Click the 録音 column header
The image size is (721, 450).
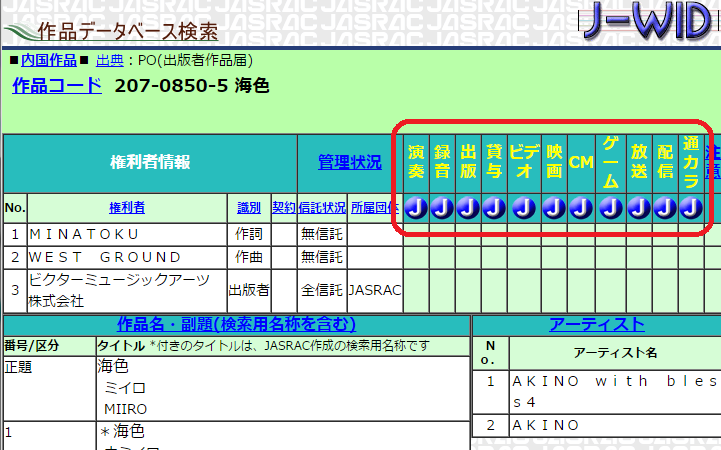point(442,162)
